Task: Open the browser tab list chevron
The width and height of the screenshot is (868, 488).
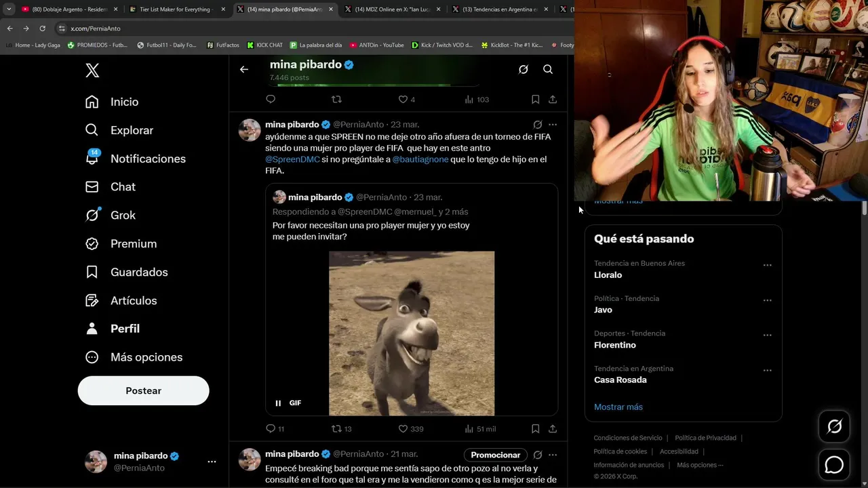Action: click(x=9, y=9)
